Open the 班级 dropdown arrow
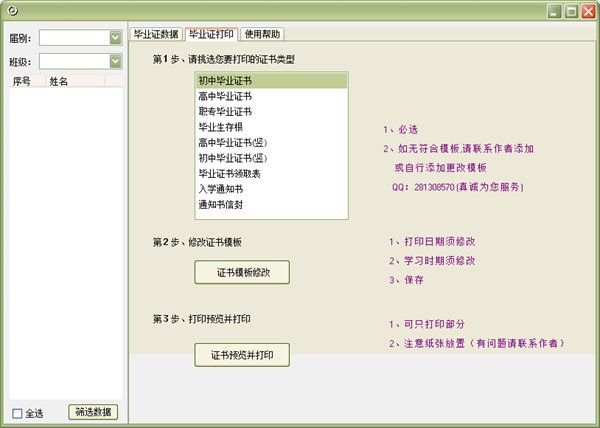 (x=115, y=62)
